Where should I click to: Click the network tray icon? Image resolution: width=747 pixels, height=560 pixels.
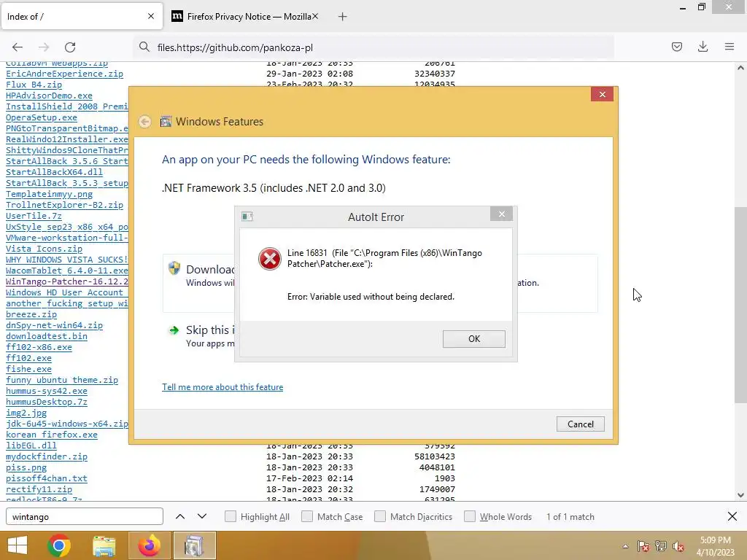coord(661,546)
